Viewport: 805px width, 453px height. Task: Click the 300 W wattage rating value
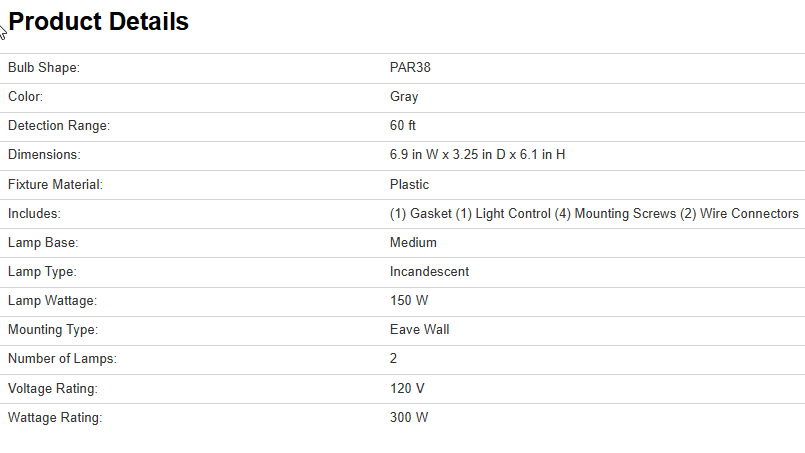[409, 416]
